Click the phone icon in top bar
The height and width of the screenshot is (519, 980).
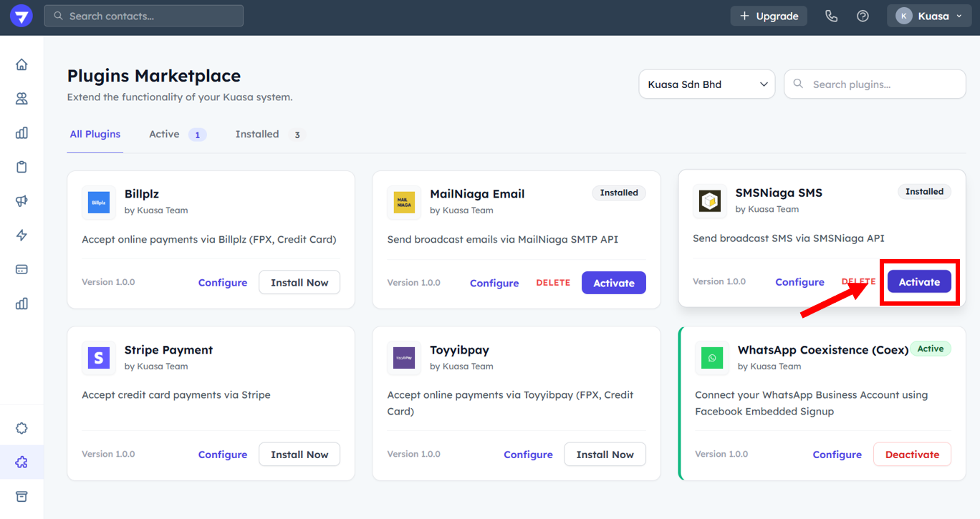click(x=831, y=16)
